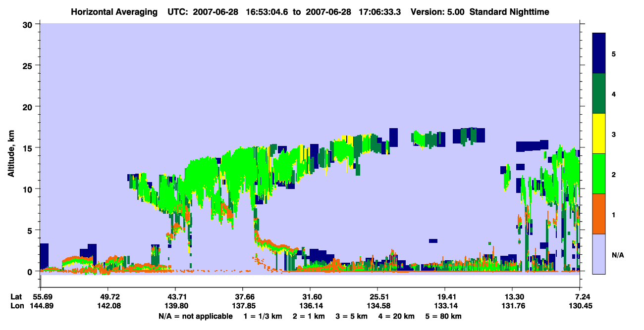Click the legend text '4 = 20 km'
The width and height of the screenshot is (644, 330).
[397, 316]
